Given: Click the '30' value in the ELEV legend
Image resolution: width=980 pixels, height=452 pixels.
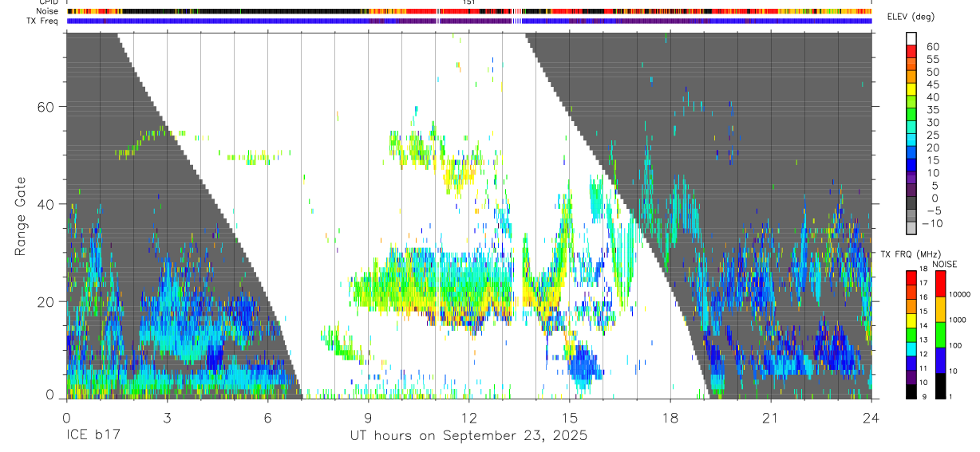Looking at the screenshot, I should click(x=932, y=122).
